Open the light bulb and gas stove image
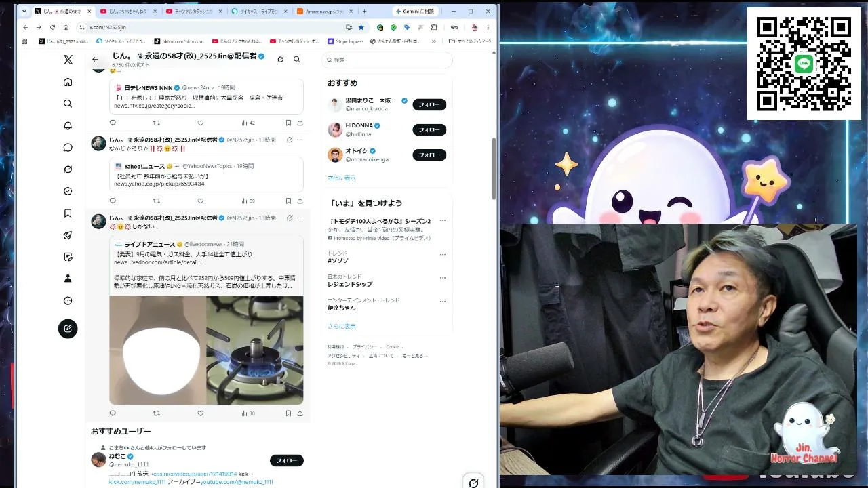The image size is (868, 488). 206,350
